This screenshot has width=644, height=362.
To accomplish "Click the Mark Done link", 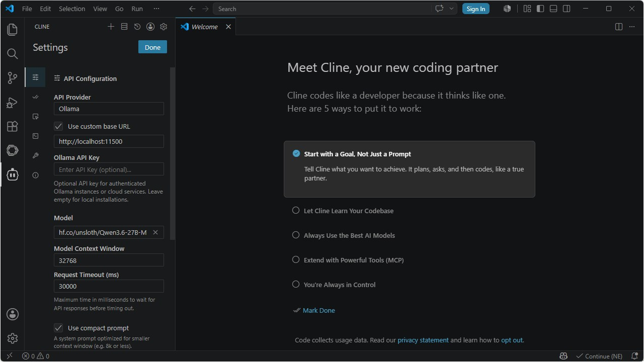I will point(318,310).
